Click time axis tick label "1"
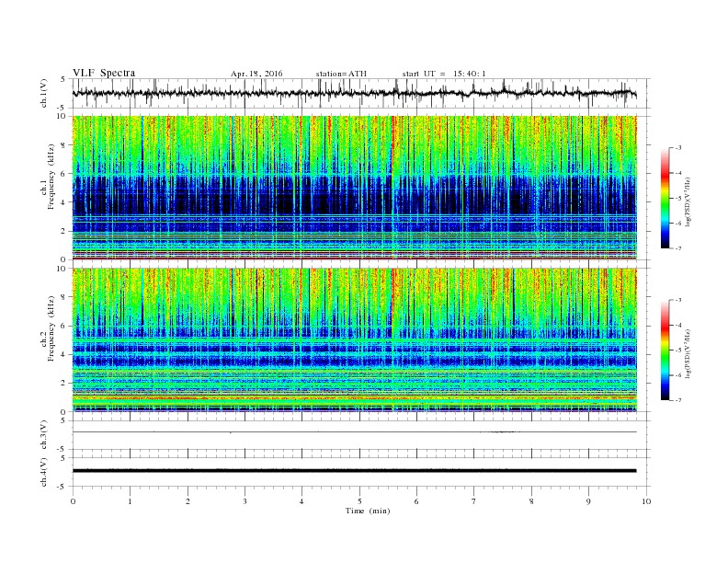Screen dimensions: 728x563 130,501
